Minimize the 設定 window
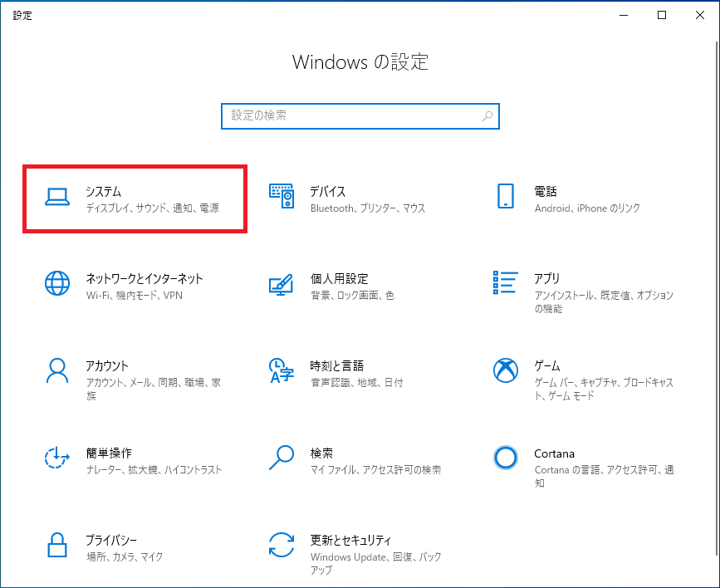Screen dimensions: 720x588 tap(624, 15)
